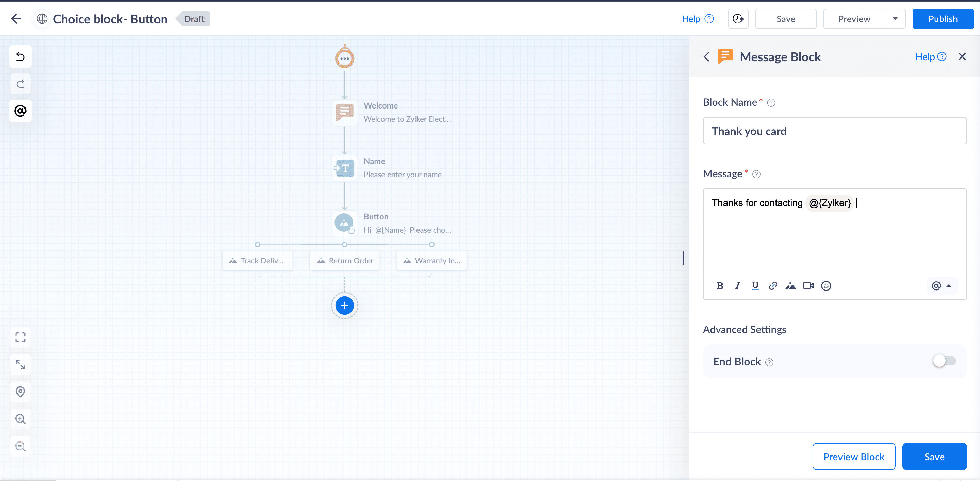
Task: Open the @ variable dropdown in editor
Action: pos(942,285)
